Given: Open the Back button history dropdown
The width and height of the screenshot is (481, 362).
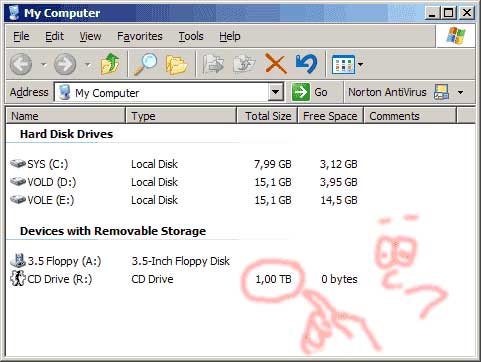Looking at the screenshot, I should pyautogui.click(x=44, y=64).
